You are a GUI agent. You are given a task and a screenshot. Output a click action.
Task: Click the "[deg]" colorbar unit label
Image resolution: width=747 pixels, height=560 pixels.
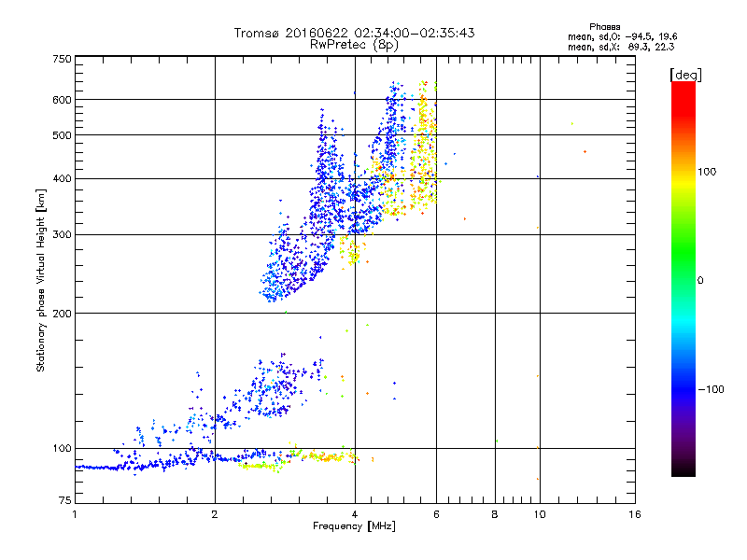(x=686, y=75)
